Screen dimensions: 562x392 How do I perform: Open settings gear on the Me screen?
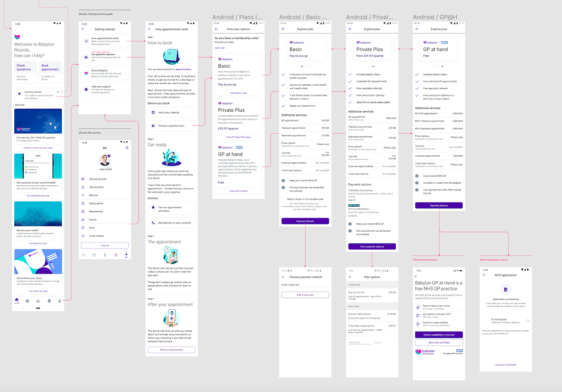[127, 148]
